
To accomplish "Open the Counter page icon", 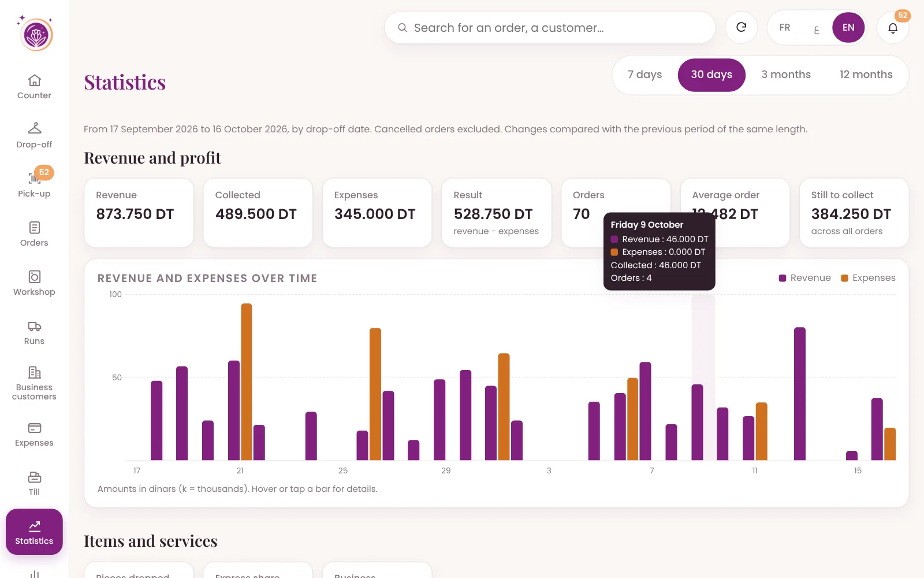I will point(34,80).
